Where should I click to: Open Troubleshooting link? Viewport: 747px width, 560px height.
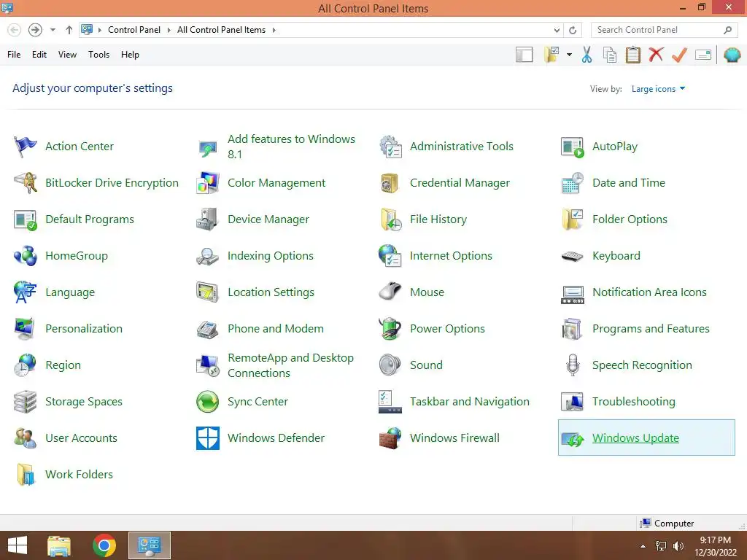click(634, 402)
